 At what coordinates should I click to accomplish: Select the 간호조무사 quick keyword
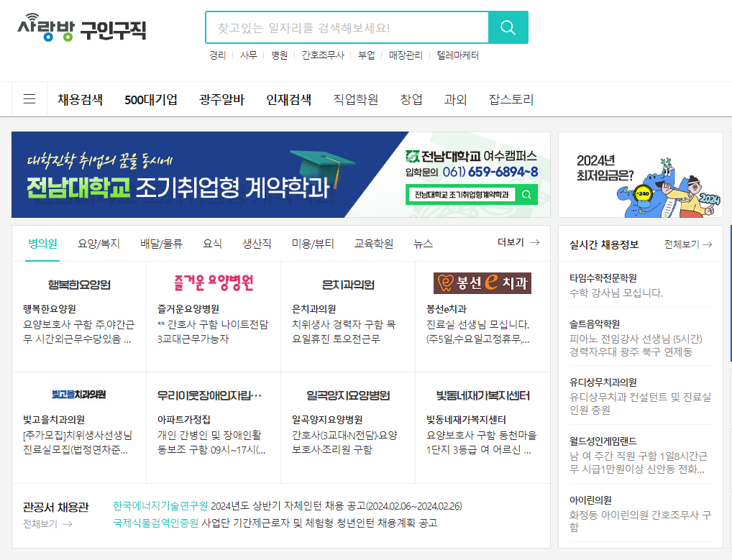point(323,55)
